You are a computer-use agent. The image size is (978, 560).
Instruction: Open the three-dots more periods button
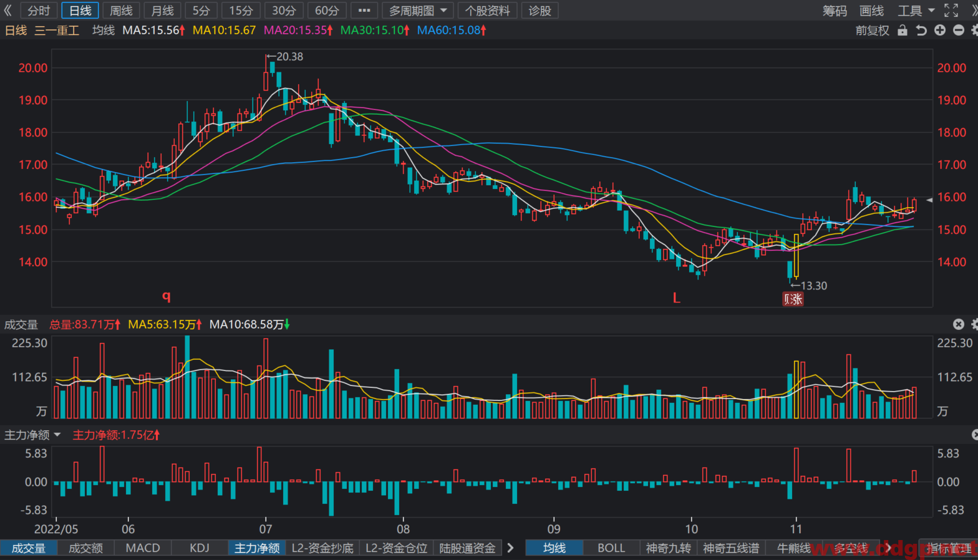(x=364, y=11)
